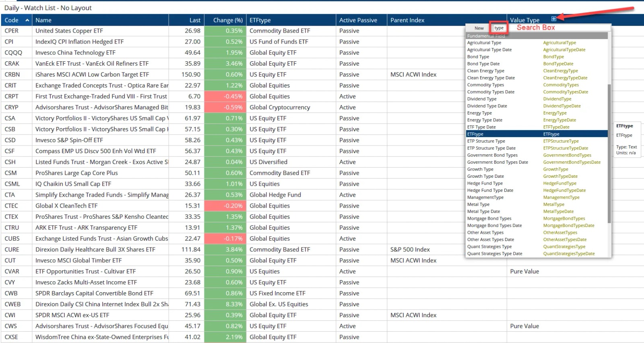Viewport: 644px width, 343px height.
Task: Click the Last column header
Action: [x=186, y=20]
